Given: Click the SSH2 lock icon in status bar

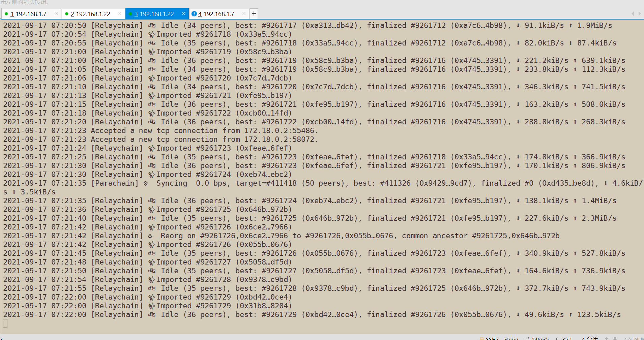Looking at the screenshot, I should (x=482, y=338).
